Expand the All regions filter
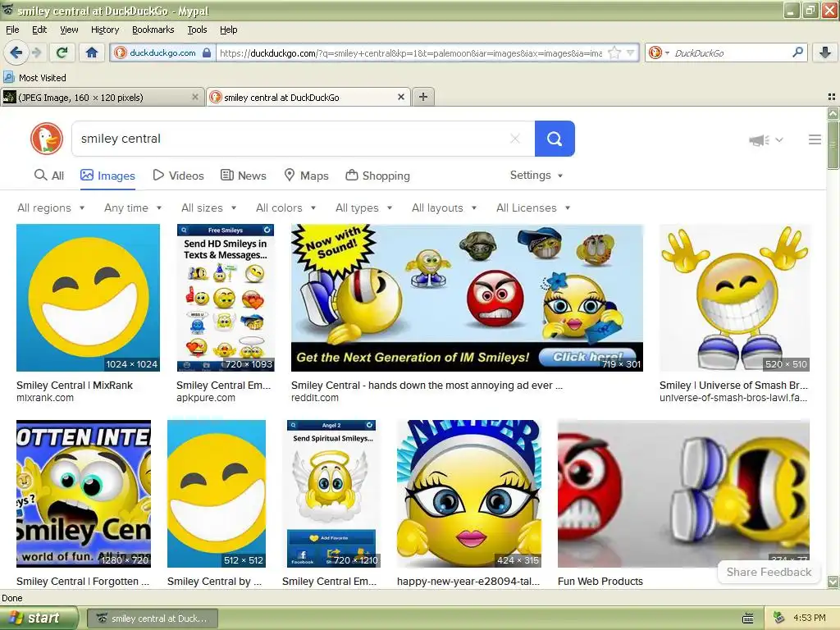This screenshot has height=630, width=840. coord(51,208)
